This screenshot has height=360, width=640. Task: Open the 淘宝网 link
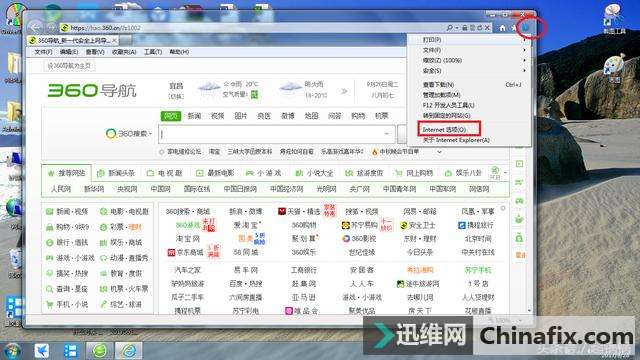point(188,238)
